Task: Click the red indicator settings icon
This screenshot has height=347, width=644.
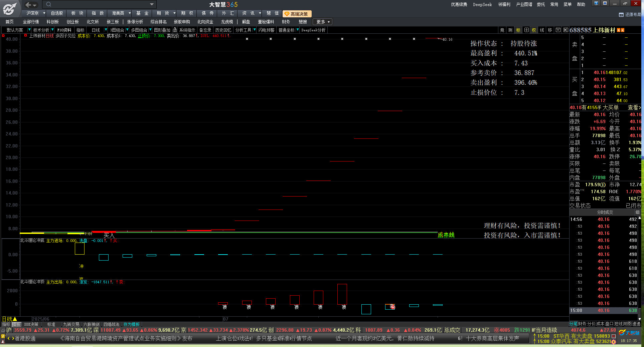Action: click(x=25, y=35)
